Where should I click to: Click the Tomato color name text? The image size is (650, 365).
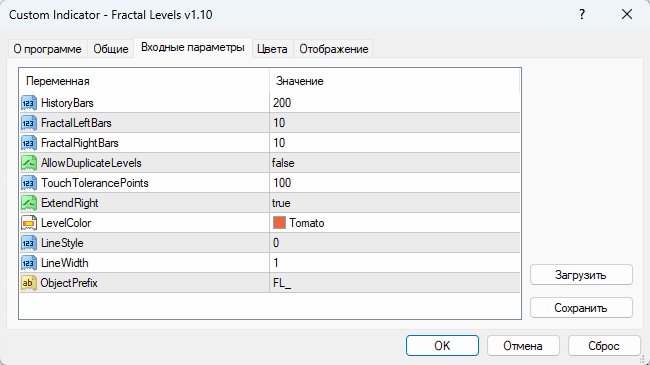(x=307, y=223)
